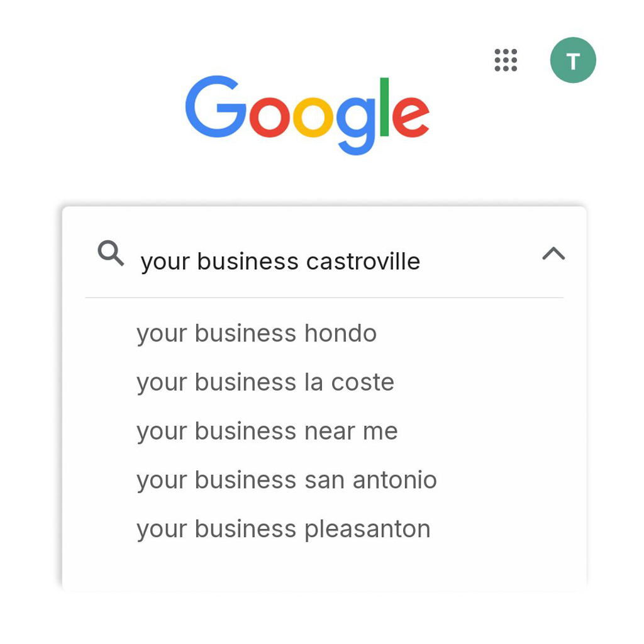Click the magnifying glass search icon
The width and height of the screenshot is (644, 644).
click(x=111, y=253)
